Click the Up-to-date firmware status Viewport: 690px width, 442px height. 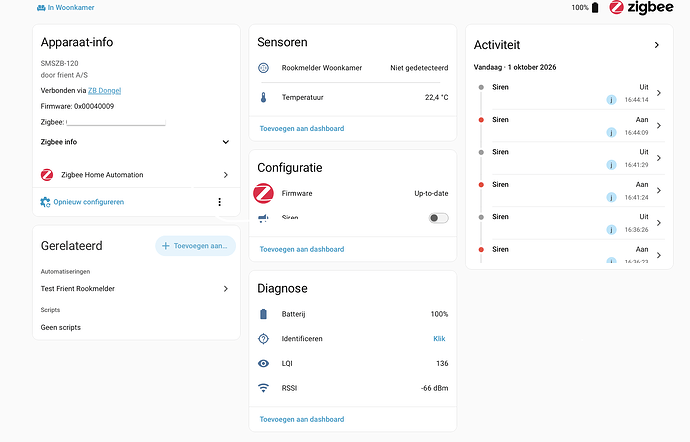coord(431,193)
